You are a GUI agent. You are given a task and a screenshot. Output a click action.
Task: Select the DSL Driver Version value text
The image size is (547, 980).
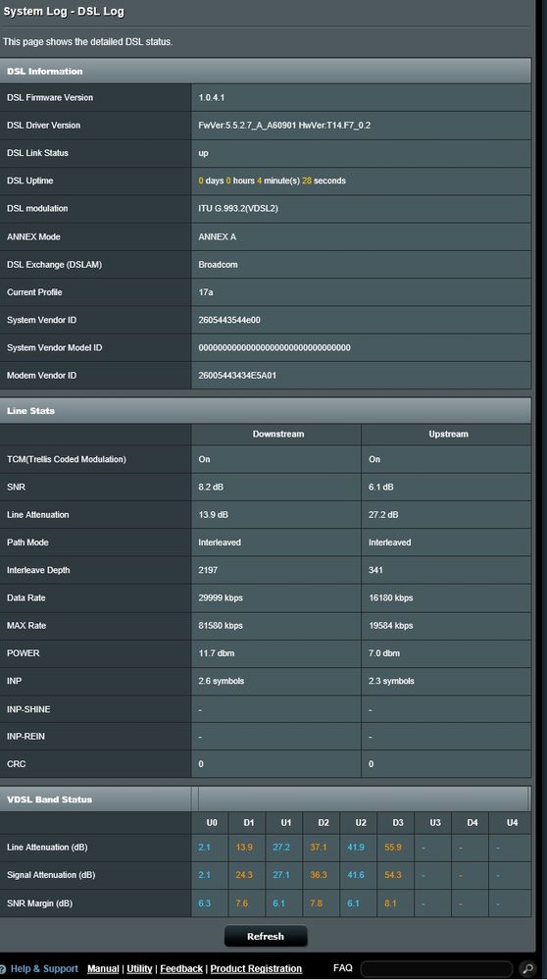[x=284, y=125]
